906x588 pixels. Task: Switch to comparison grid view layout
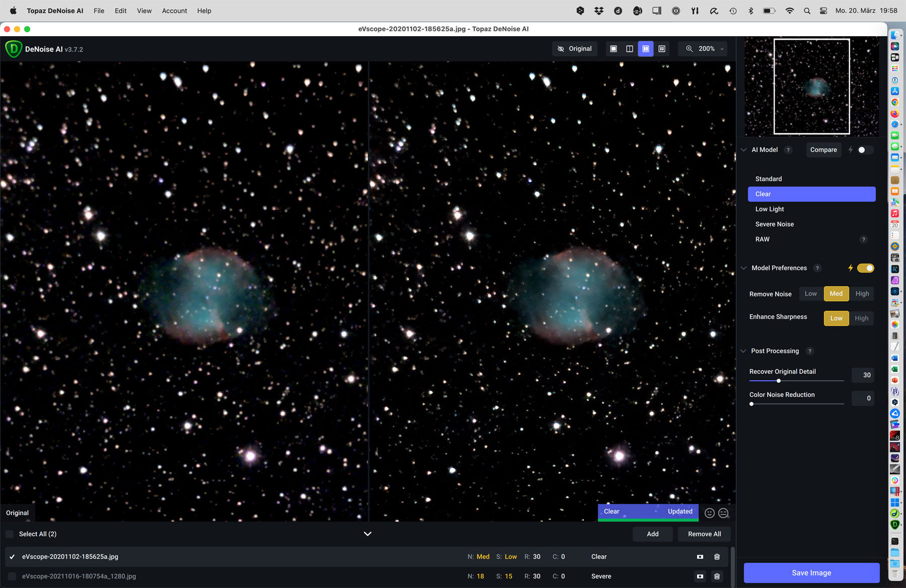pyautogui.click(x=662, y=49)
